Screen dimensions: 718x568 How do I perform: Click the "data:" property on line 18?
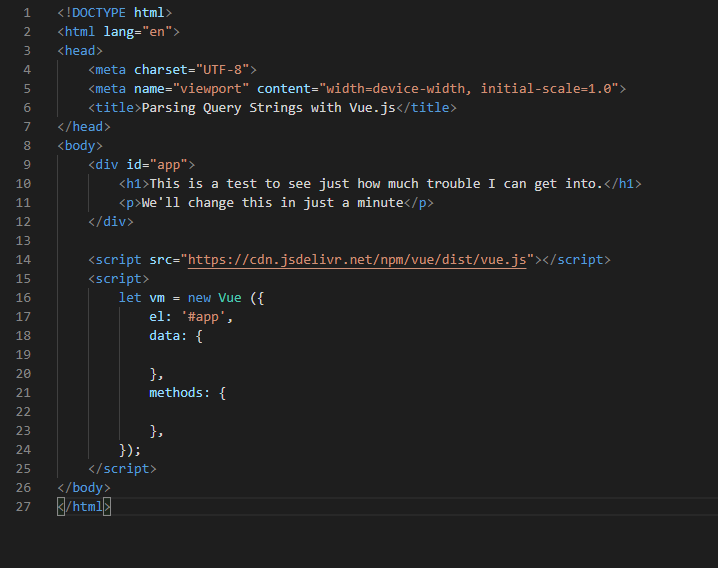169,336
